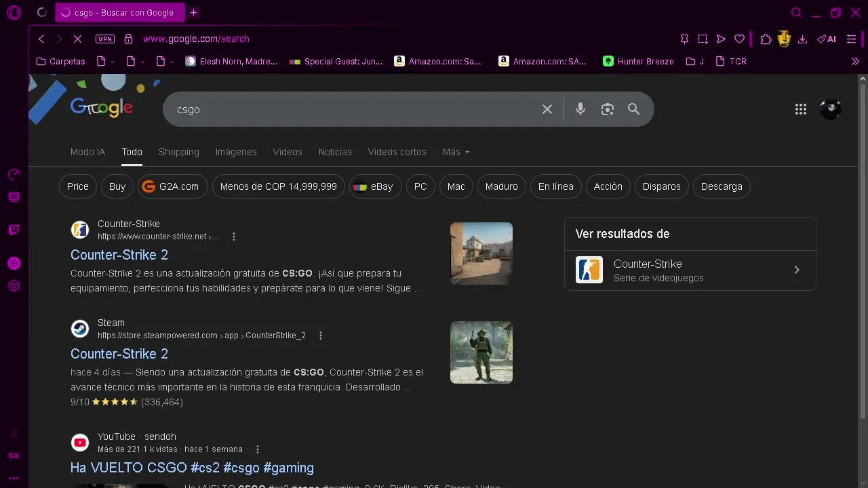868x488 pixels.
Task: Click the dust map result thumbnail
Action: 481,253
